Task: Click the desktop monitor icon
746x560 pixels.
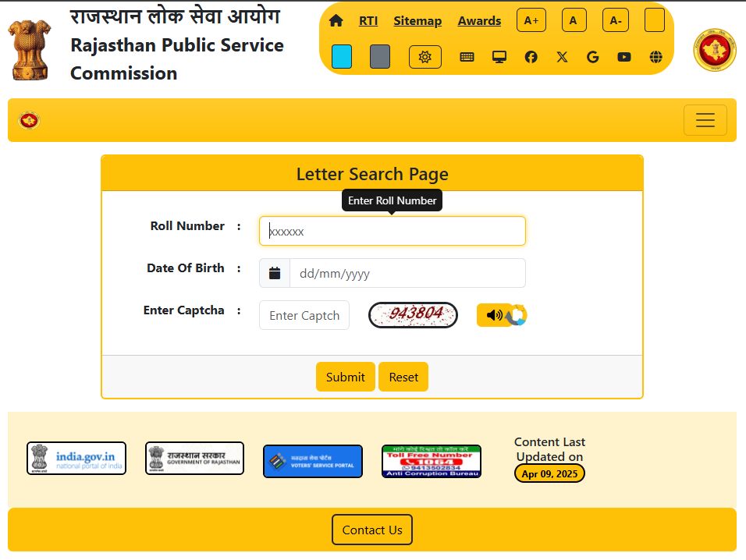Action: pos(499,57)
